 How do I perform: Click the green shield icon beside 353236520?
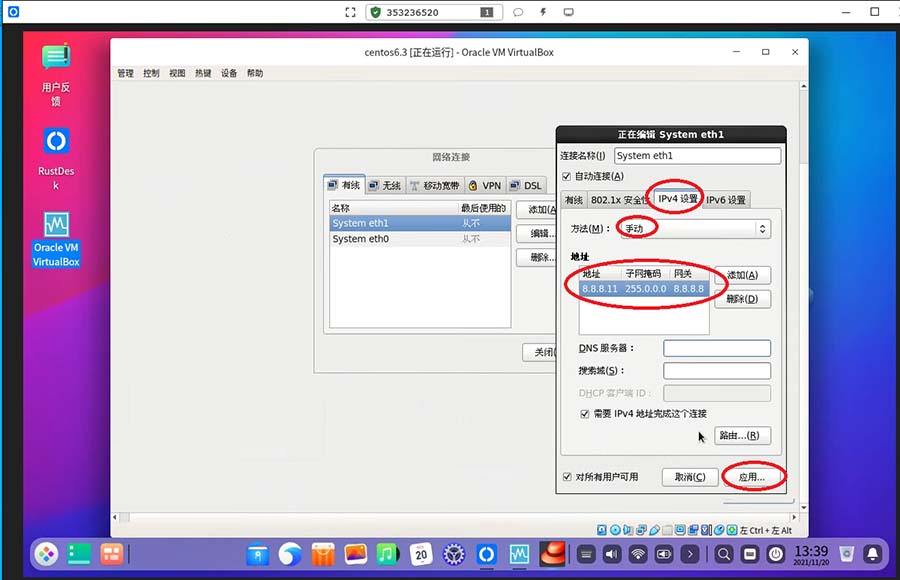[375, 12]
